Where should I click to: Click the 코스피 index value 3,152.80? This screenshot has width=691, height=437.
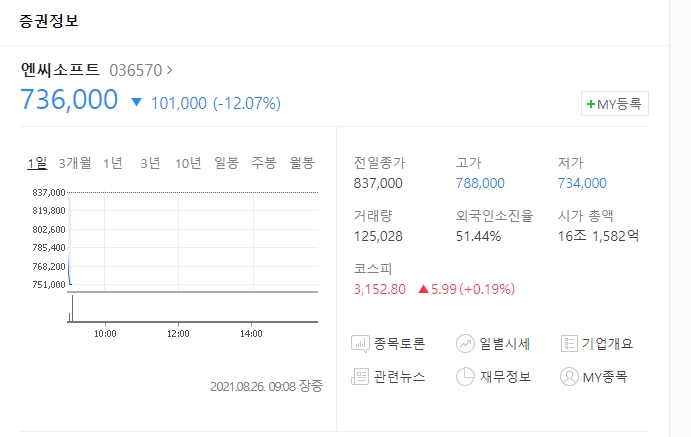point(380,289)
